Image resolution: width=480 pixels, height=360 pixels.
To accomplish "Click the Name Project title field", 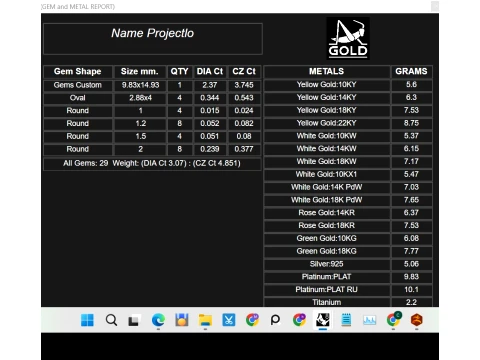I will point(153,39).
